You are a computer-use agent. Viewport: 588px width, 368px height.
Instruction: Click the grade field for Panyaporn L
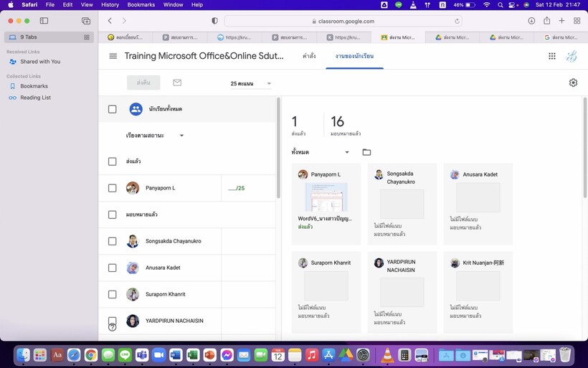click(236, 189)
